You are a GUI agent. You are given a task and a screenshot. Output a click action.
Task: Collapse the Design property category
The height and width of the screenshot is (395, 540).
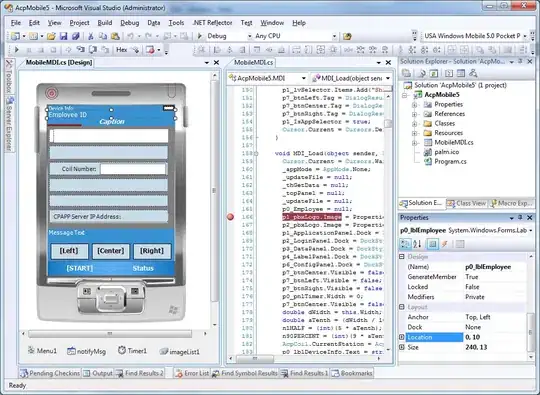402,257
